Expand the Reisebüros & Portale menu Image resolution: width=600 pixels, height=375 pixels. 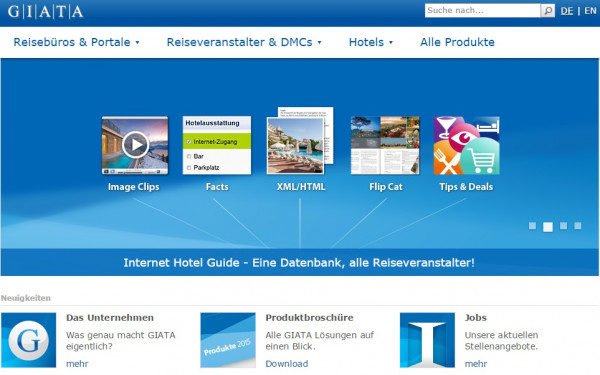point(76,42)
